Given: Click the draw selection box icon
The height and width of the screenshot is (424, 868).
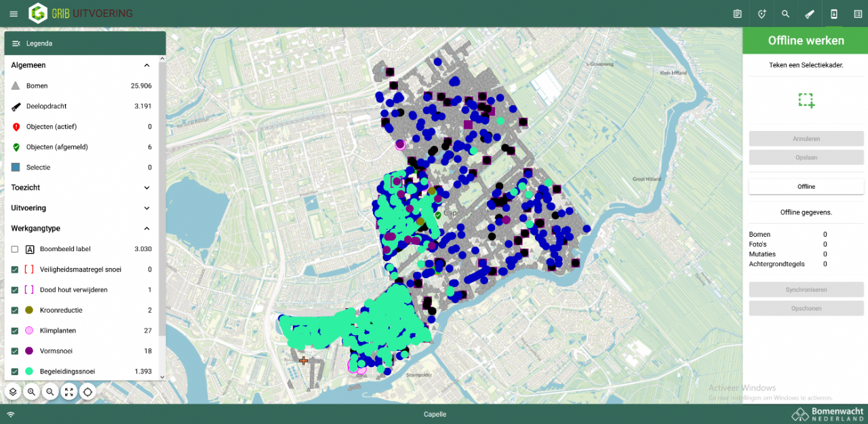Looking at the screenshot, I should click(806, 100).
